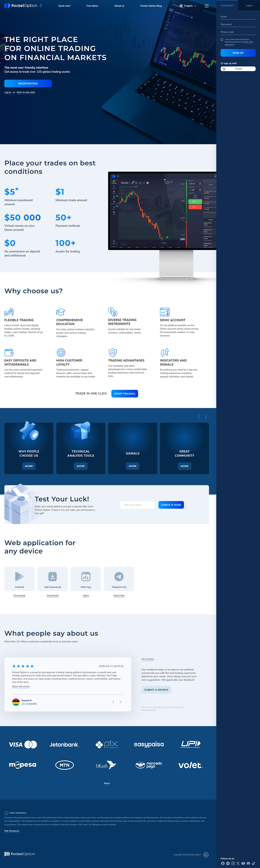Click SUBMIT A REVIEW button
The width and height of the screenshot is (260, 868).
(157, 690)
